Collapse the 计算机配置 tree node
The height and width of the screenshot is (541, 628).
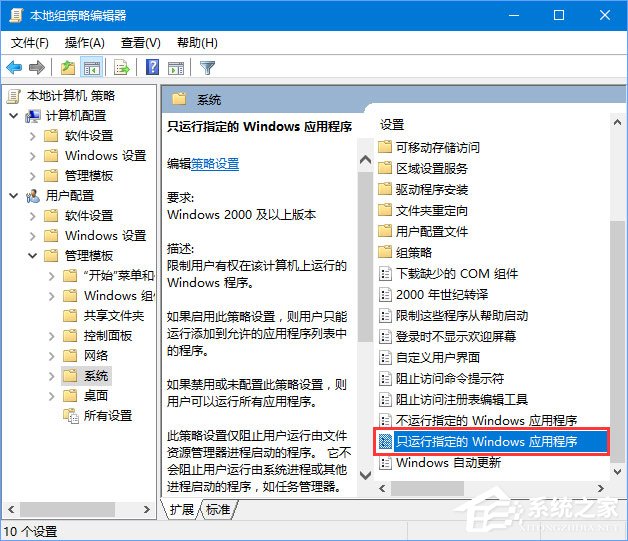click(14, 116)
